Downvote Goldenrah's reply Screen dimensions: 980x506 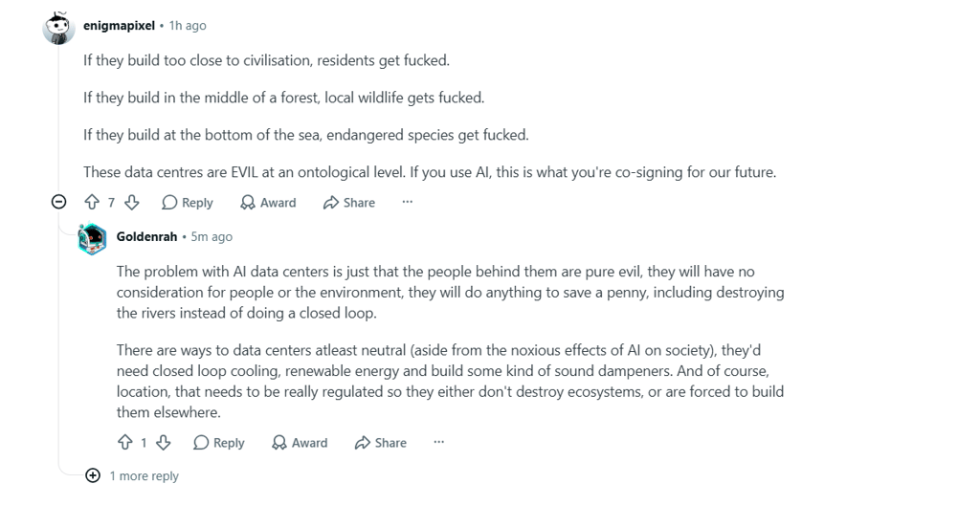[x=163, y=442]
